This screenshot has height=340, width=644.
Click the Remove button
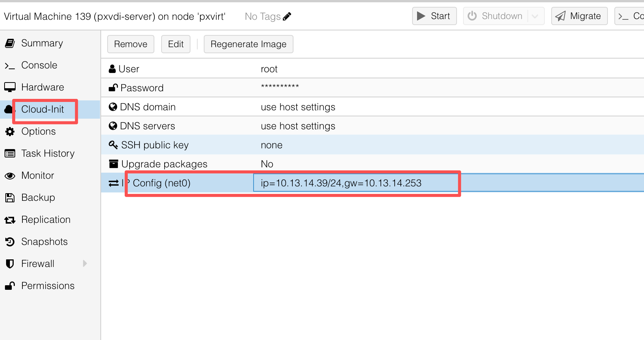tap(131, 44)
